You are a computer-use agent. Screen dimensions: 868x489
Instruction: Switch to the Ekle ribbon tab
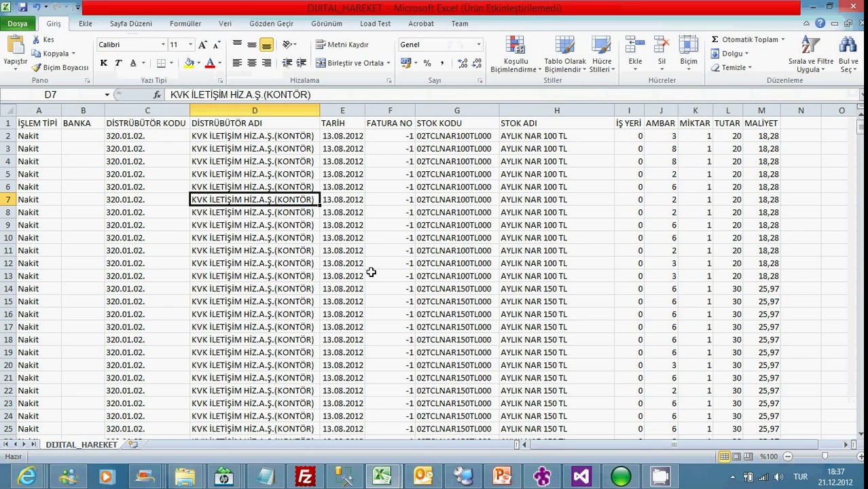(x=86, y=23)
